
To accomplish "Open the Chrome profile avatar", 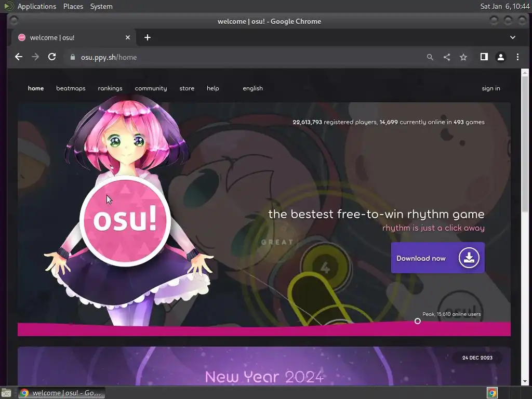I will 501,57.
